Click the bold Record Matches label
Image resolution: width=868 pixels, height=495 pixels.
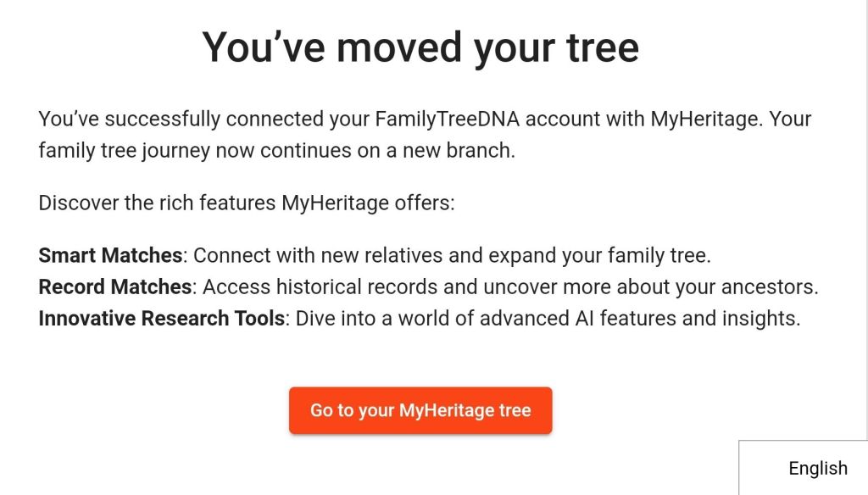tap(115, 287)
